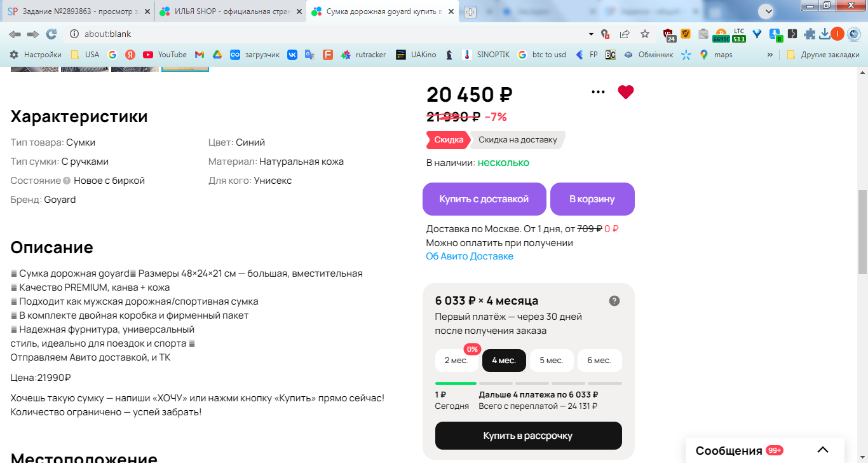Select the highlighted product photo thumbnail
This screenshot has height=463, width=868.
click(x=185, y=68)
